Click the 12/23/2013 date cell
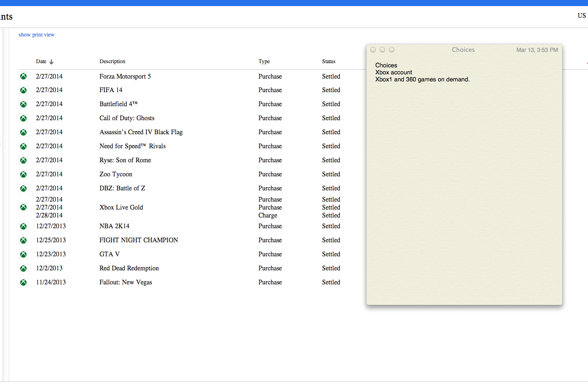The width and height of the screenshot is (588, 384). click(x=51, y=254)
